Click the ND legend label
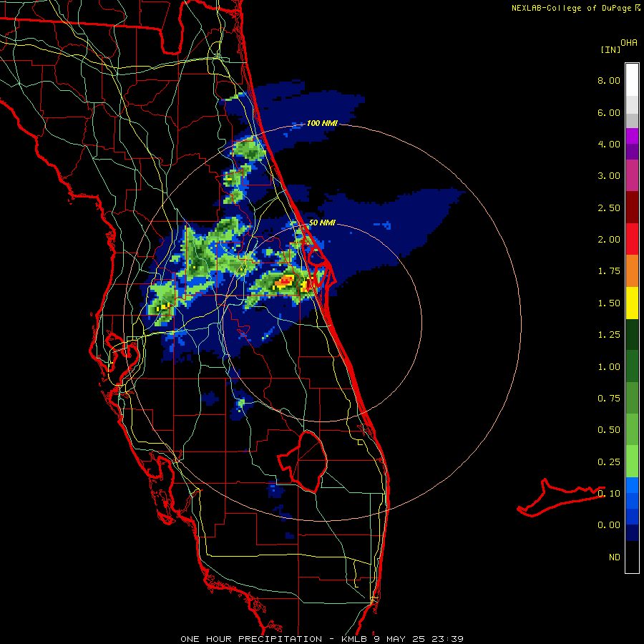Screen dimensions: 644x644 615,557
